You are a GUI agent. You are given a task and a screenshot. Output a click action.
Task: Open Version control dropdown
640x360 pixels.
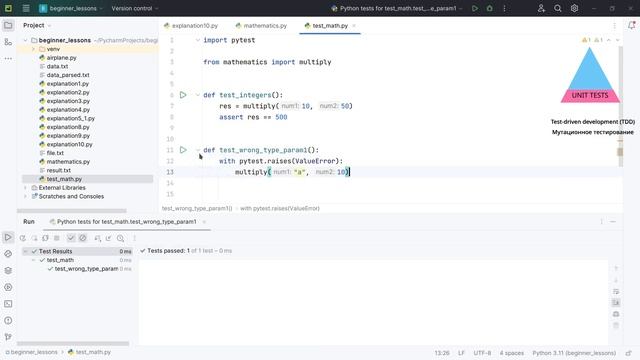pyautogui.click(x=135, y=8)
